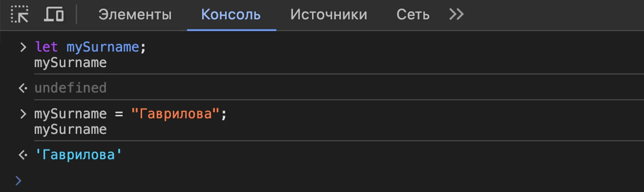Viewport: 644px width, 192px height.
Task: Select the Консоль tab
Action: pos(231,15)
